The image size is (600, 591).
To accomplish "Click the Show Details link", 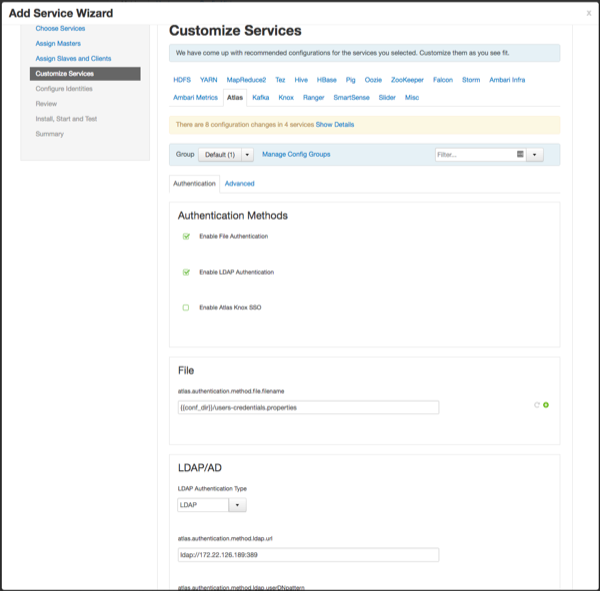I will (x=335, y=124).
